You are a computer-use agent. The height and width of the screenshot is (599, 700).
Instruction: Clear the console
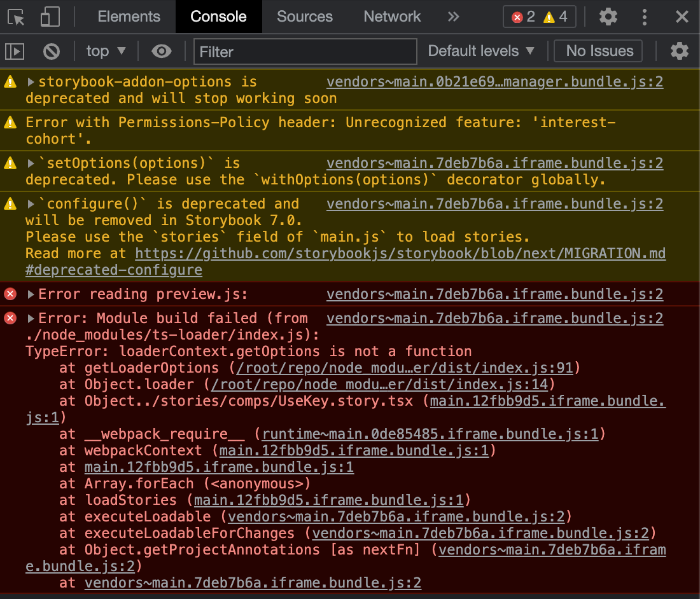click(x=51, y=51)
